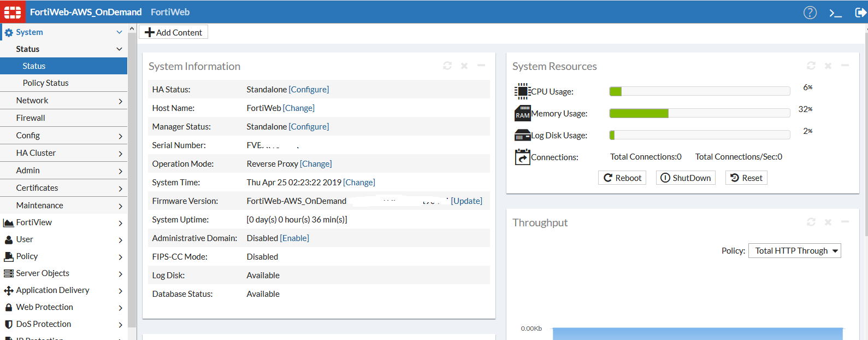The width and height of the screenshot is (868, 340).
Task: Refresh the Throughput widget
Action: tap(811, 222)
